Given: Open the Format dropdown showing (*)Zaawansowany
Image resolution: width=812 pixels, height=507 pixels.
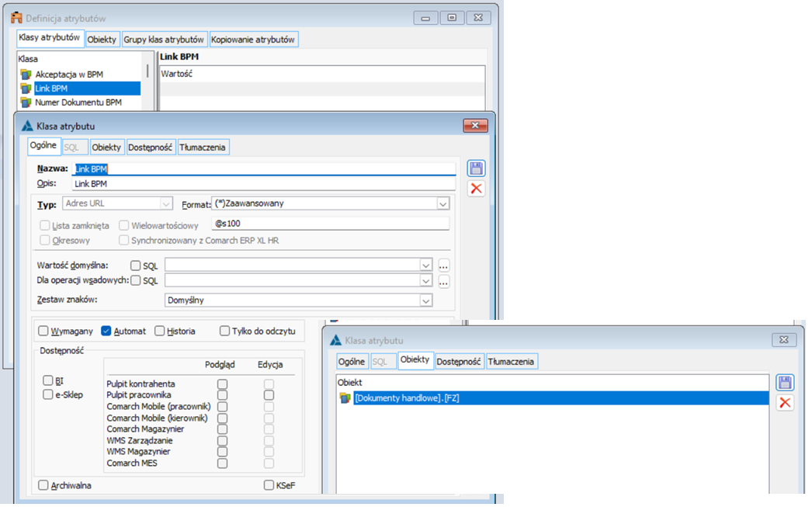Looking at the screenshot, I should [x=442, y=203].
